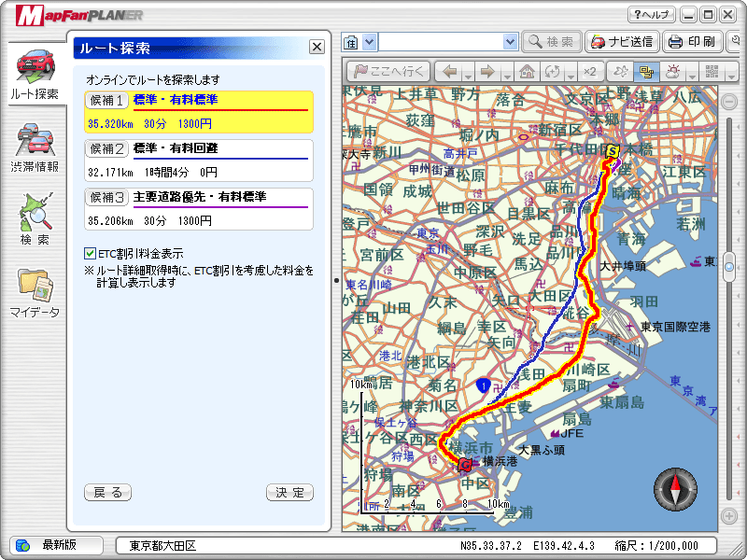This screenshot has height=560, width=747.
Task: Open the 渋滞情報 traffic panel
Action: [35, 147]
